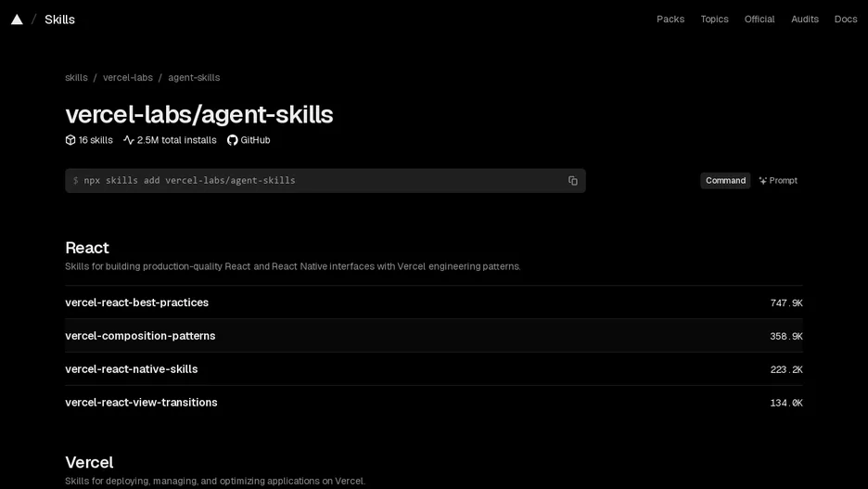Click the 747.9K install count
868x489 pixels.
click(x=786, y=302)
